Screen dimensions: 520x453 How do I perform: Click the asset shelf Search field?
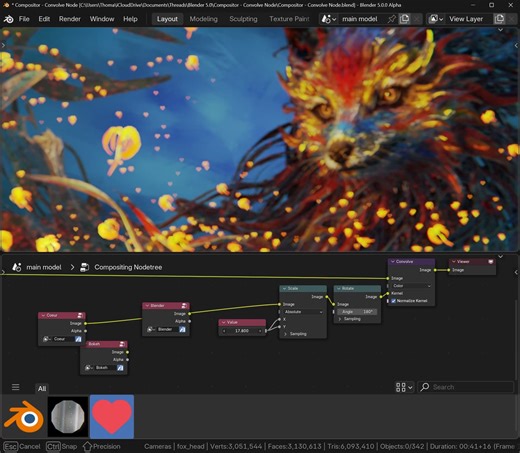click(x=466, y=387)
